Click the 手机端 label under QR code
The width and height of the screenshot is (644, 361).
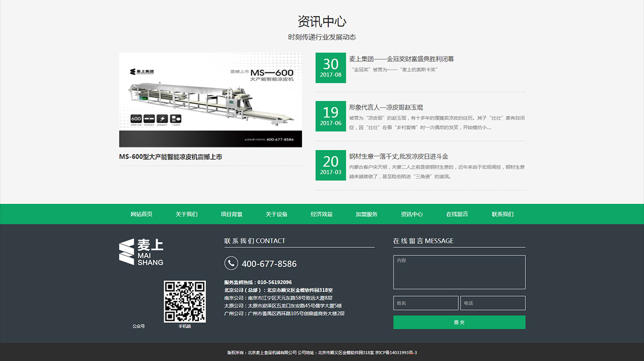tap(185, 326)
